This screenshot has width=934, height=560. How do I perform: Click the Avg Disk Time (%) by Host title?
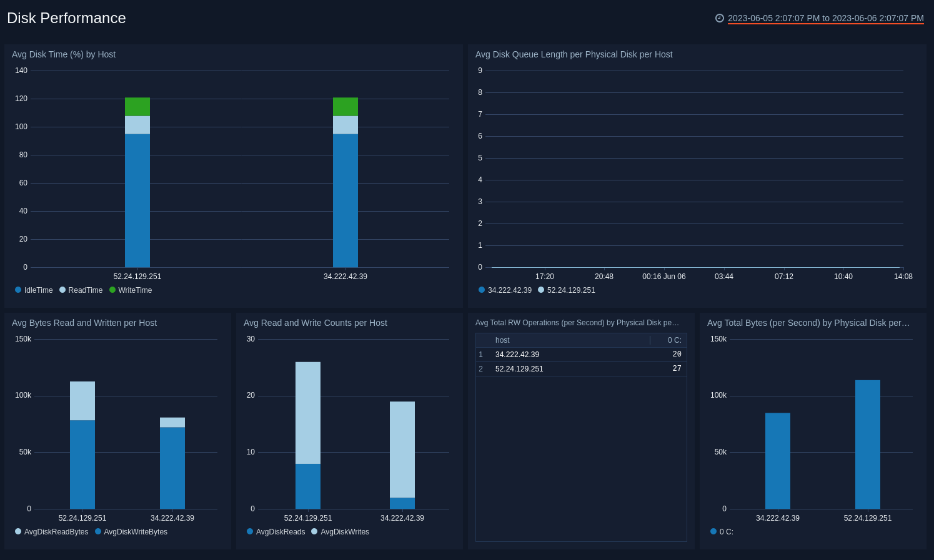(64, 54)
